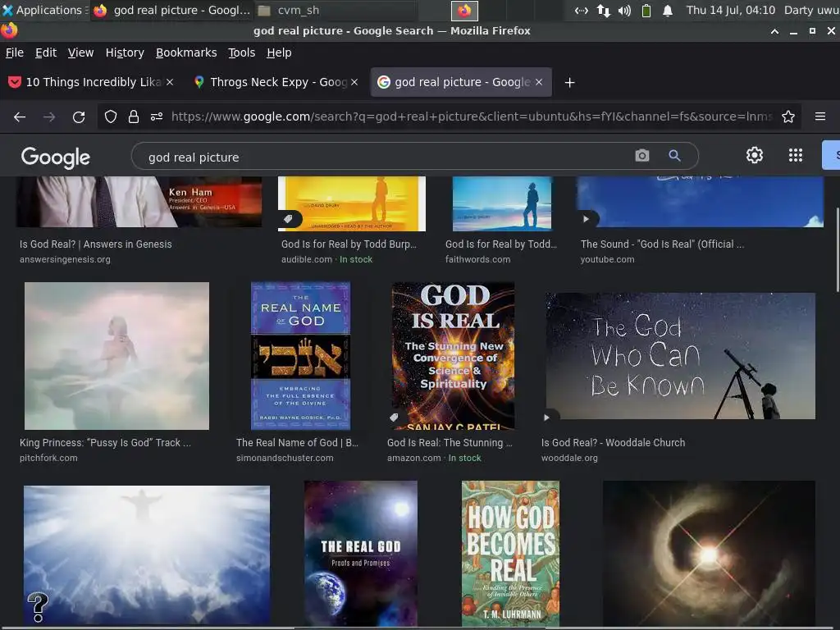Image resolution: width=840 pixels, height=630 pixels.
Task: Open Google quick settings gear
Action: pyautogui.click(x=755, y=155)
